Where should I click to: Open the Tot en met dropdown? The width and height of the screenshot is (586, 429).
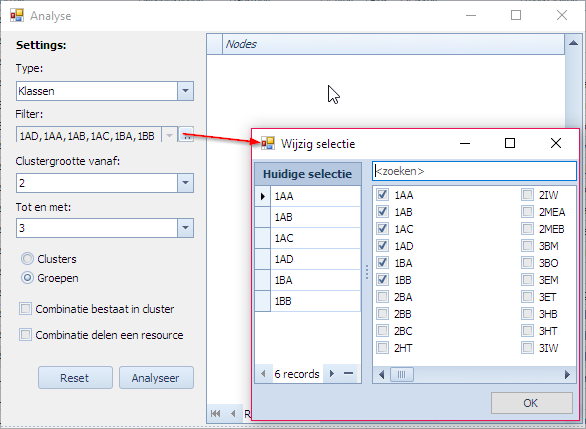click(185, 228)
